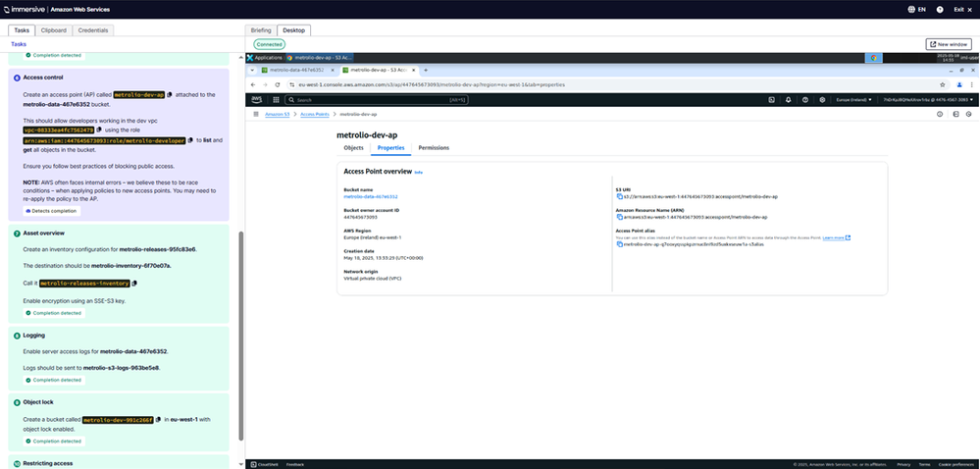Close the metrolio-dev-ap browser tab
This screenshot has height=469, width=980.
pos(413,70)
